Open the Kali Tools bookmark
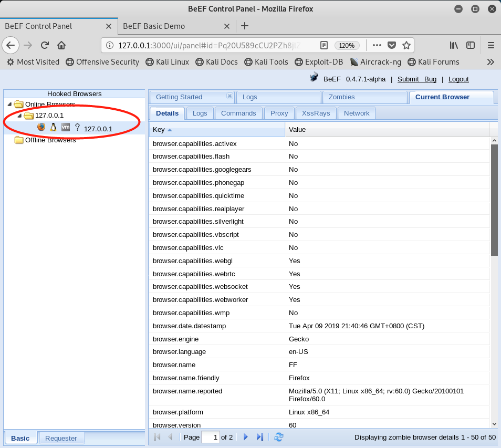 tap(266, 62)
